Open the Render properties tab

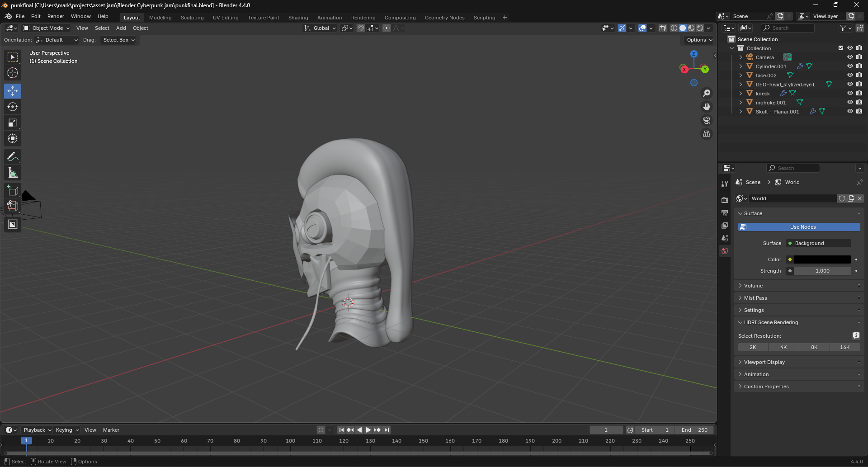tap(725, 200)
